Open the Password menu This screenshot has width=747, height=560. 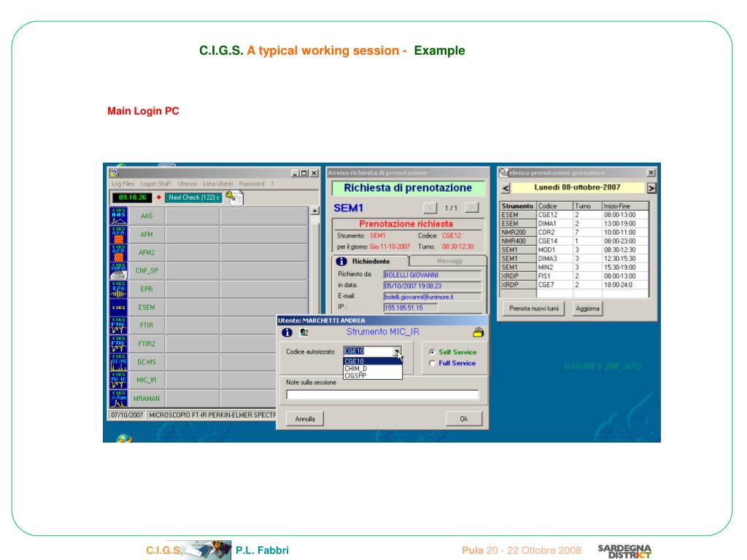tap(252, 184)
